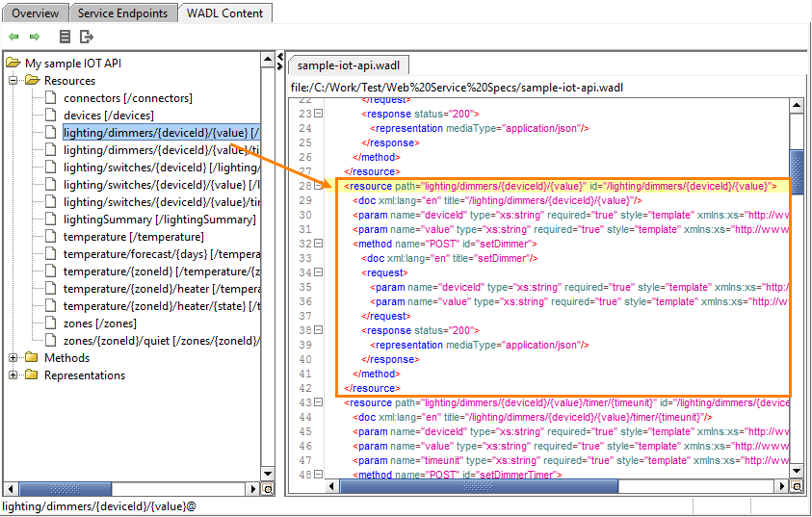Click tree panel scroll up arrow
812x517 pixels.
point(267,59)
